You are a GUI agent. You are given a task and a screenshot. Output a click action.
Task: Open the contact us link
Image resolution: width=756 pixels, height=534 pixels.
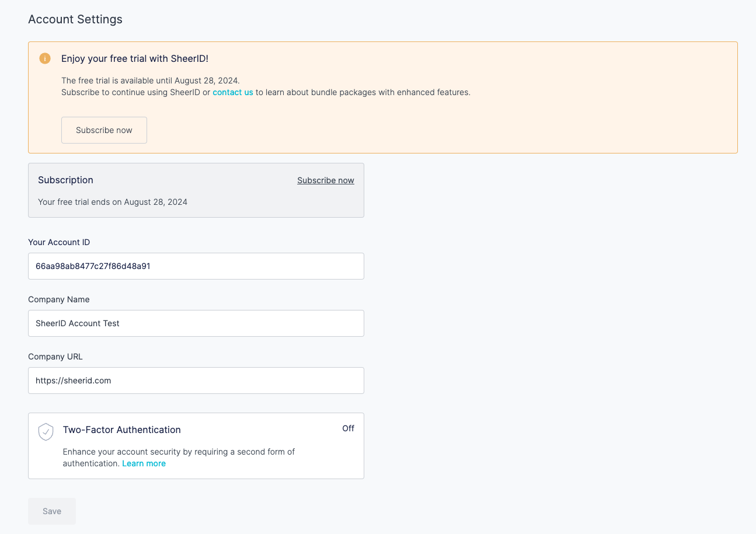[233, 92]
